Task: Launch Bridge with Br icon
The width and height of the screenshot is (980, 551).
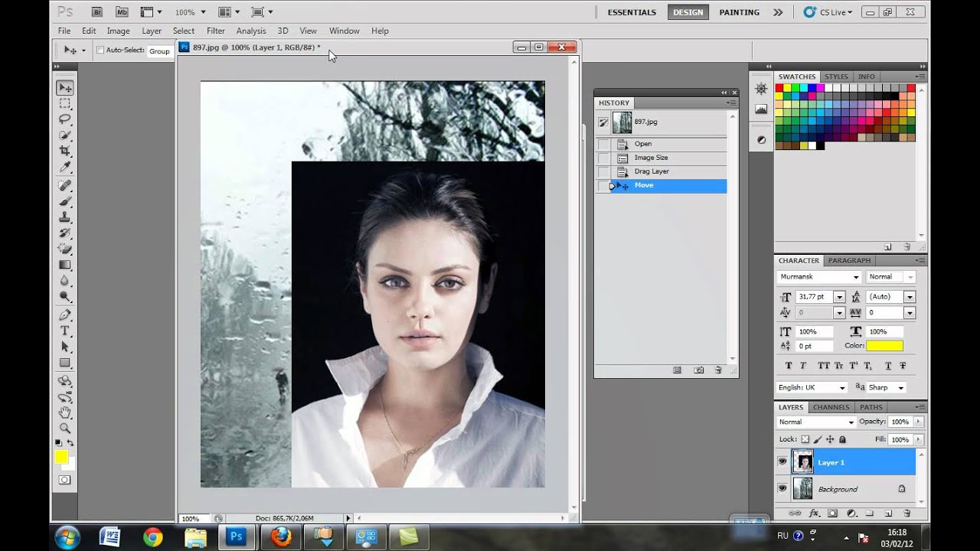Action: coord(96,12)
